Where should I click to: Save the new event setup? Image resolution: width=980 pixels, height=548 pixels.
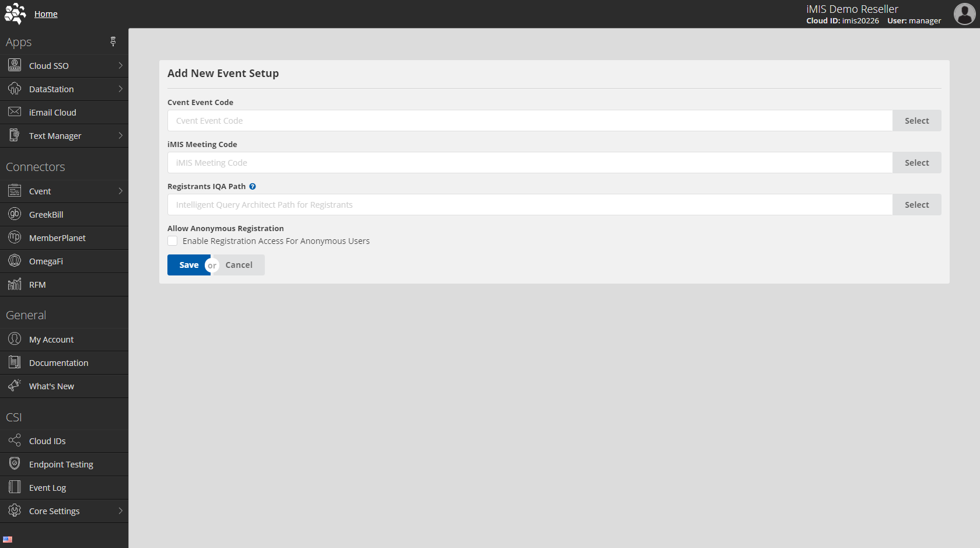(188, 264)
